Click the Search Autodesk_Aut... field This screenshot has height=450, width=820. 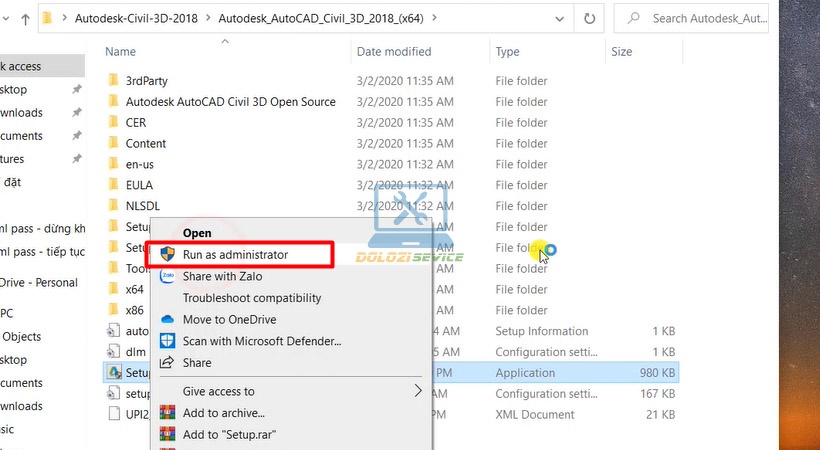coord(691,18)
